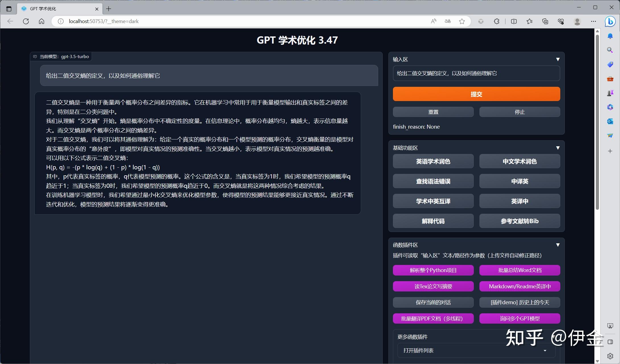Click the 英语学术润色 function button

tap(433, 161)
